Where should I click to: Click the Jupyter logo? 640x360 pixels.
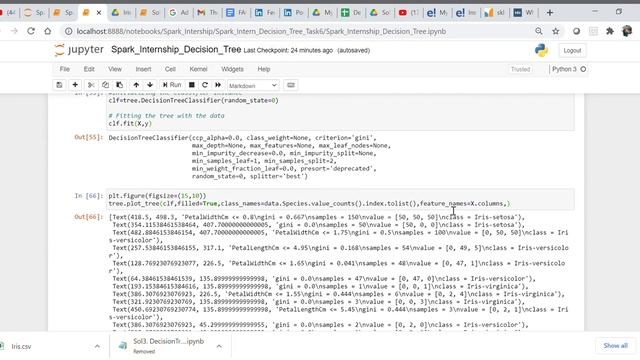coord(79,50)
